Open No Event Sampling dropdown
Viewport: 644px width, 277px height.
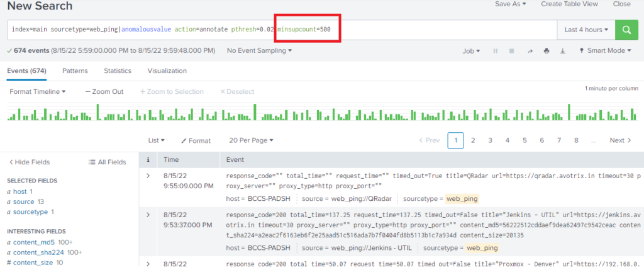pyautogui.click(x=260, y=50)
